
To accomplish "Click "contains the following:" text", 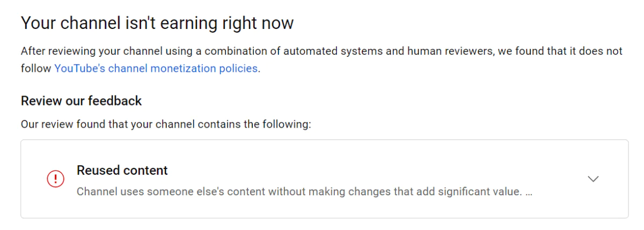I will 254,124.
